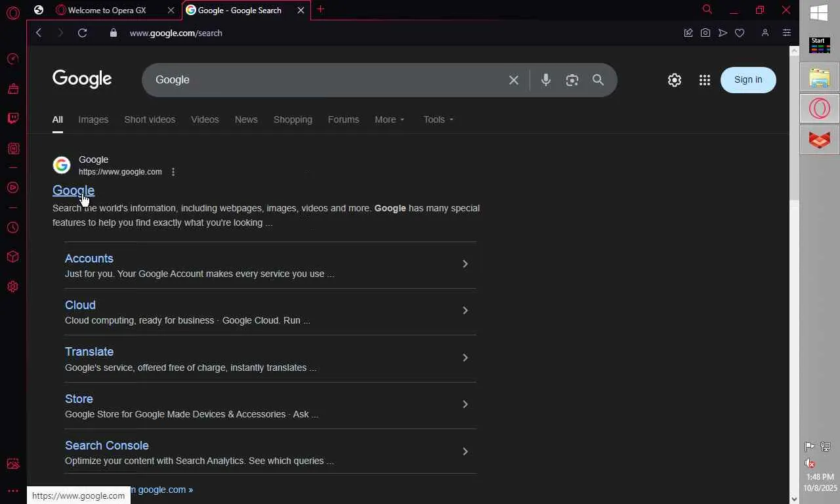Screen dimensions: 840x504
Task: Go back to the previous page
Action: [x=39, y=33]
